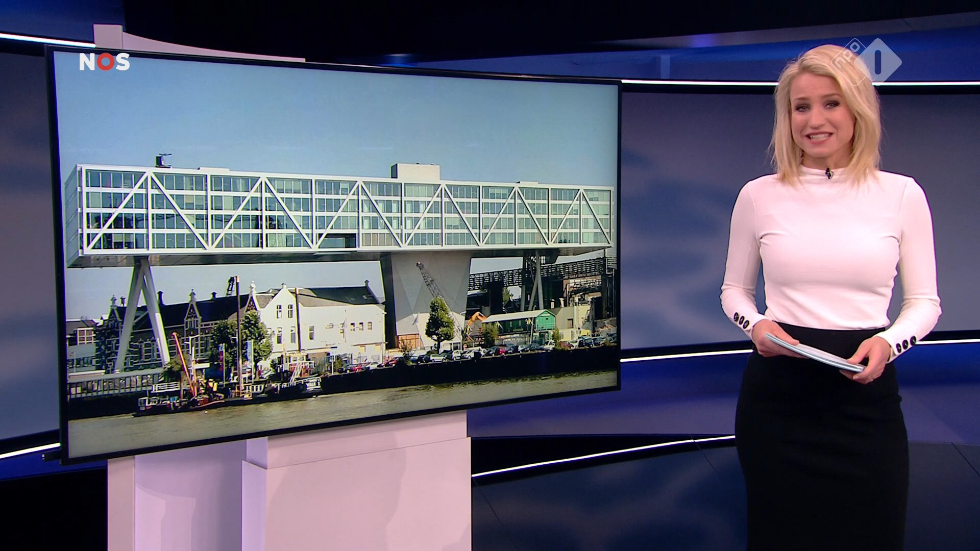Click the lapel microphone on the white top
This screenshot has width=980, height=551.
[x=829, y=173]
